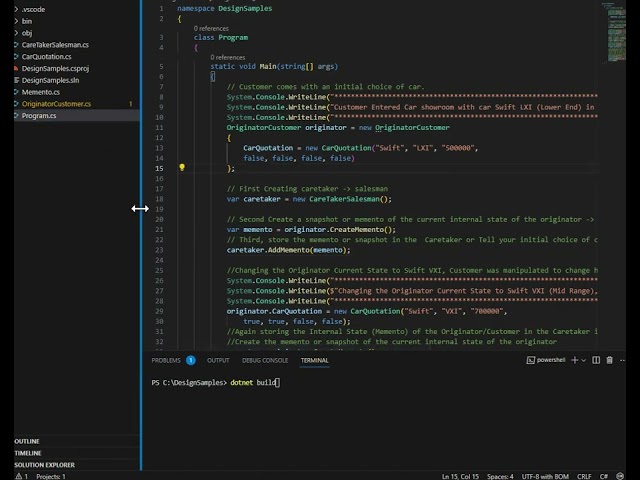This screenshot has height=480, width=640.
Task: Expand the .vscode folder
Action: coord(76,9)
